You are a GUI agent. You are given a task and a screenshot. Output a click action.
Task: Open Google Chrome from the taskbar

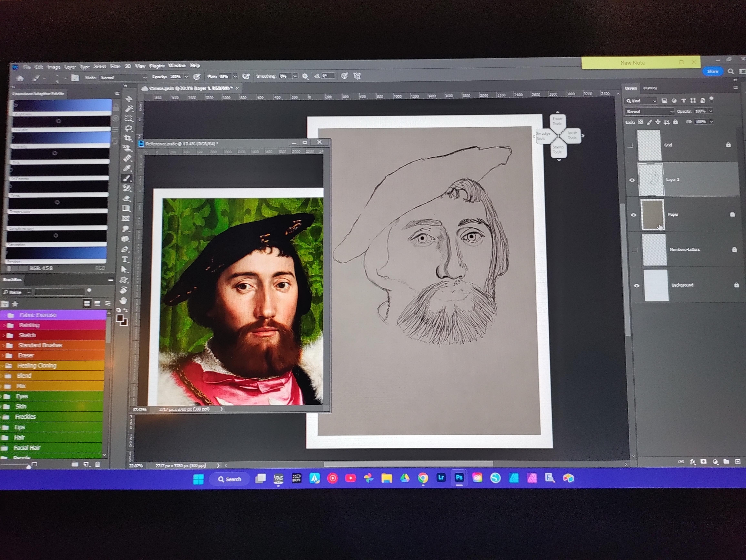point(423,478)
